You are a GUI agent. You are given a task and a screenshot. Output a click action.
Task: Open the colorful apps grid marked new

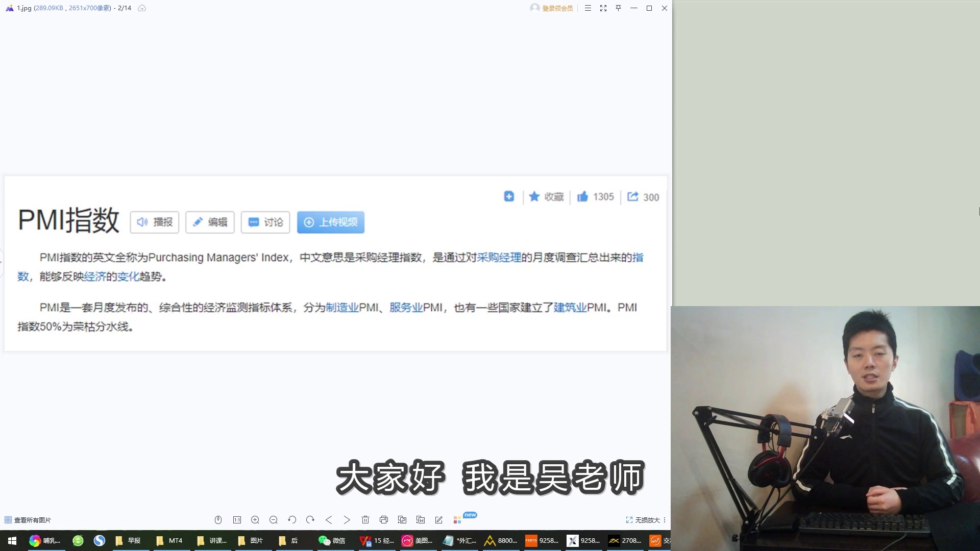click(457, 520)
